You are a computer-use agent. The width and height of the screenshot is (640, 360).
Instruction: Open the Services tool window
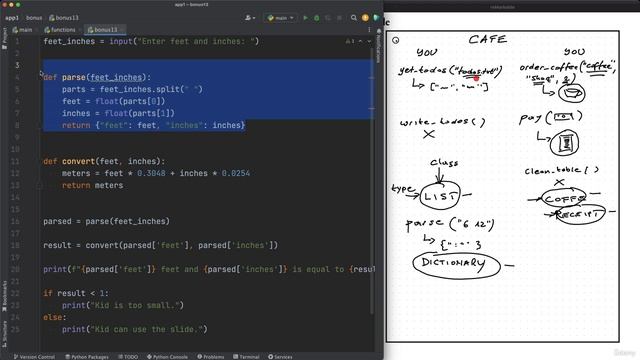pyautogui.click(x=280, y=357)
